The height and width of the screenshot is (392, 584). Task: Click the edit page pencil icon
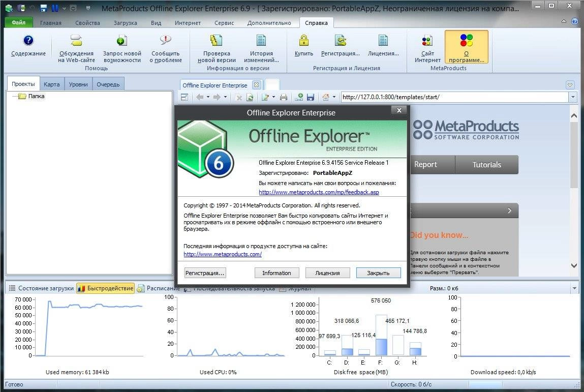(265, 97)
